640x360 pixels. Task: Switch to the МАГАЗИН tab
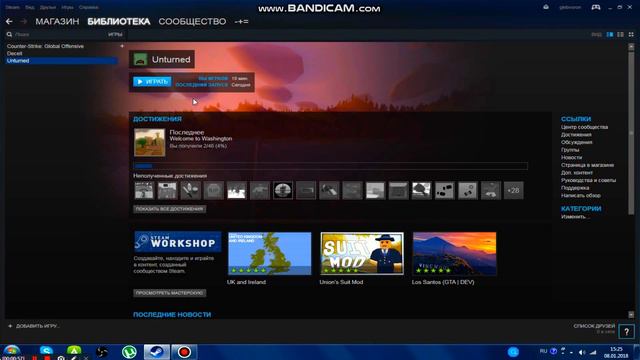pos(57,22)
